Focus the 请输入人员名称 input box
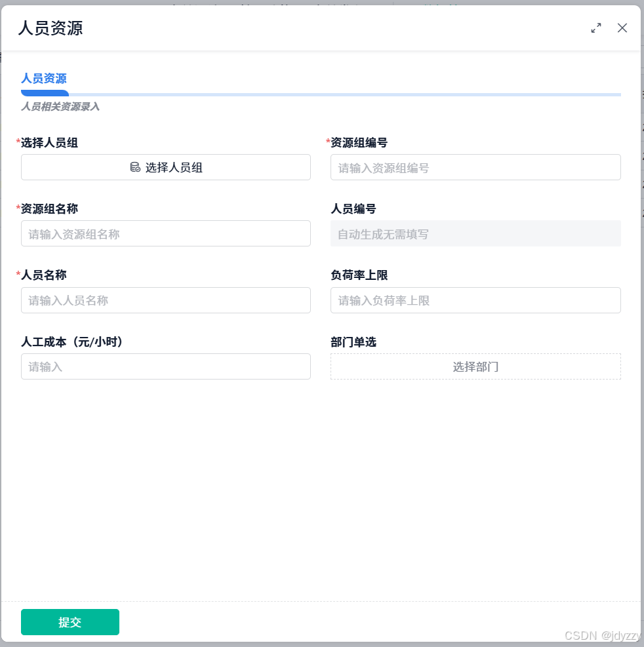Screen dimensions: 644x647 coord(165,300)
